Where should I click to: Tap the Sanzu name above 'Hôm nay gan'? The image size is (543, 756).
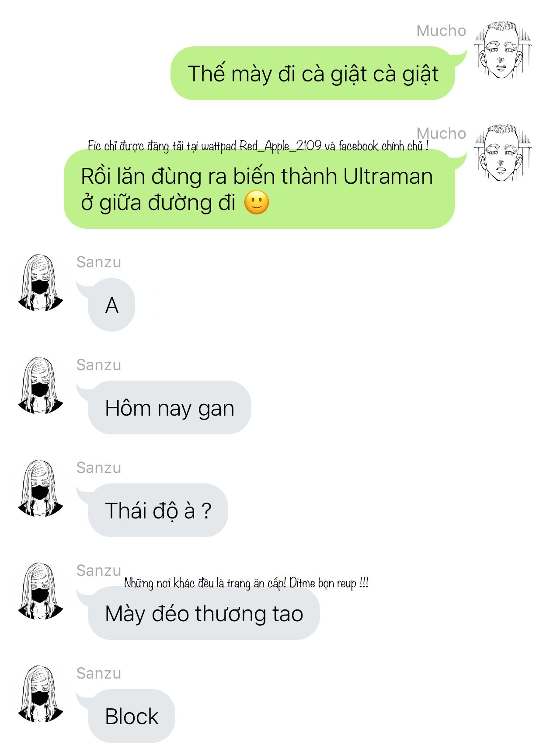coord(99,365)
